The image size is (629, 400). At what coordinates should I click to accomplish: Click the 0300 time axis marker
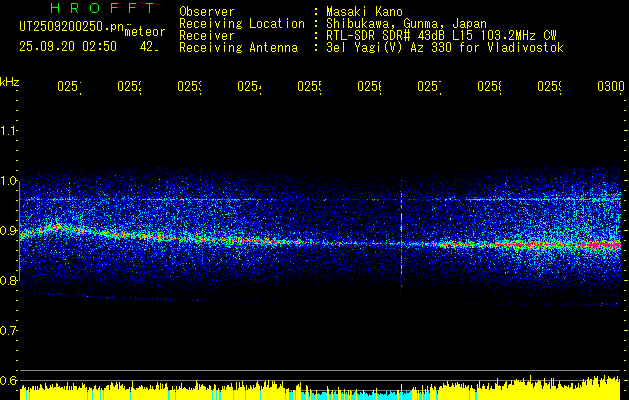click(x=611, y=86)
